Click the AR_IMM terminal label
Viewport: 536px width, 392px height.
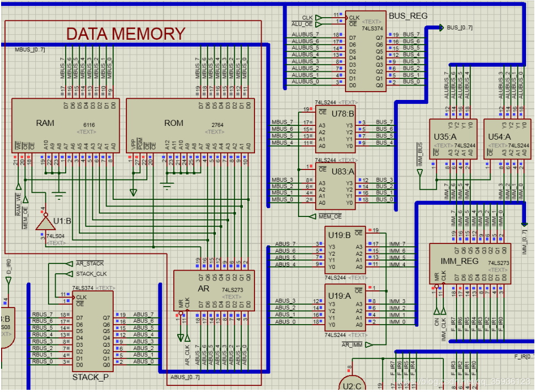pos(352,345)
